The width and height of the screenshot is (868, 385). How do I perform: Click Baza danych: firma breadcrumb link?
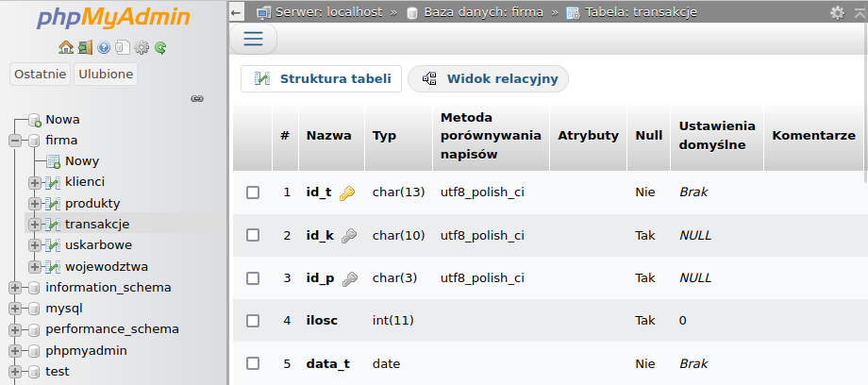pos(483,12)
